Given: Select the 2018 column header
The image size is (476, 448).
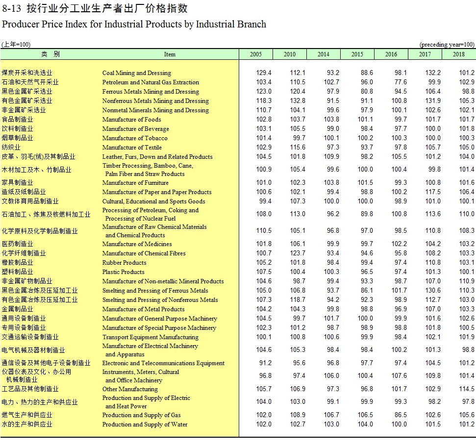Looking at the screenshot, I should pos(459,54).
